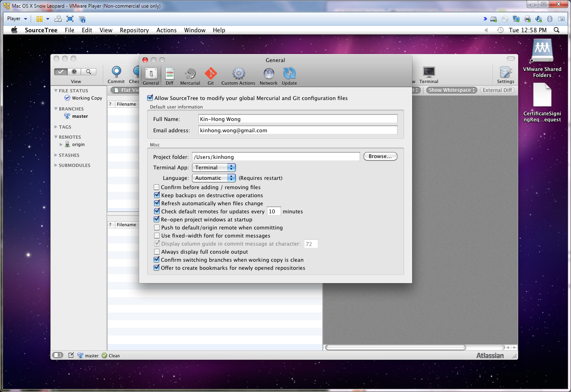
Task: Open the Actions menu
Action: [x=167, y=30]
